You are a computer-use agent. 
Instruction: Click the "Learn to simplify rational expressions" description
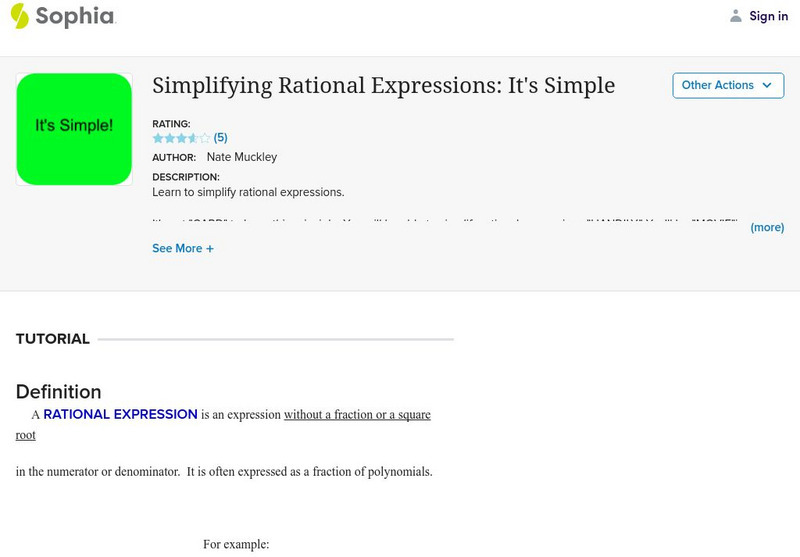coord(248,192)
